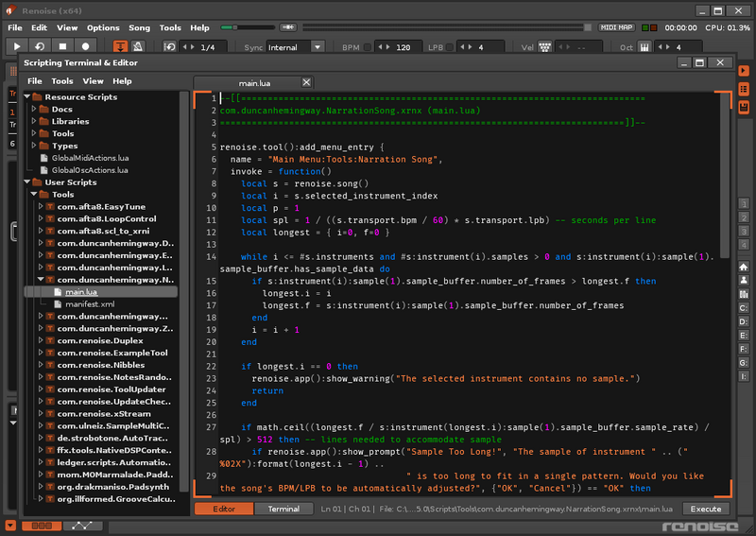Collapse the User Scripts folder
The width and height of the screenshot is (756, 536).
(x=27, y=182)
